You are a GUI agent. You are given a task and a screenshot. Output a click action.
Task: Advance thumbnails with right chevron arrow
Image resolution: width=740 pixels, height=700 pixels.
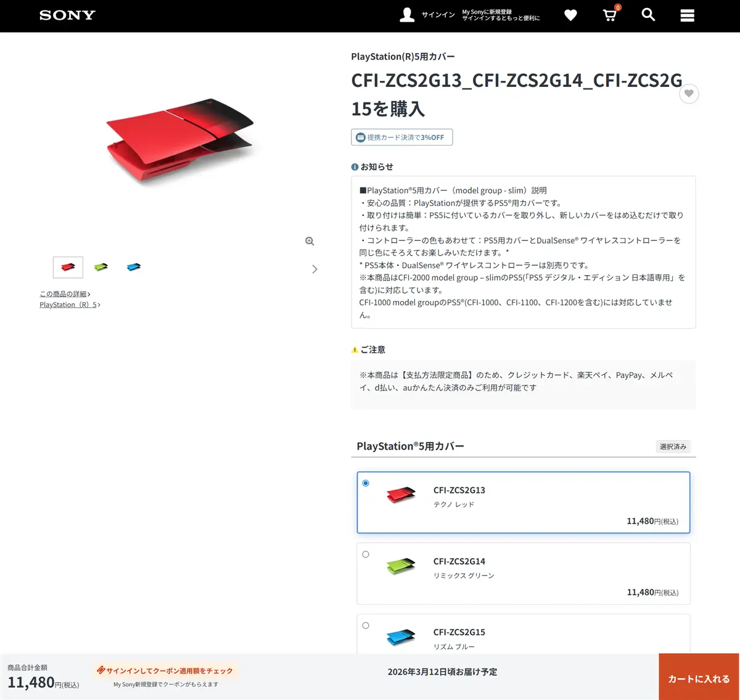tap(314, 269)
